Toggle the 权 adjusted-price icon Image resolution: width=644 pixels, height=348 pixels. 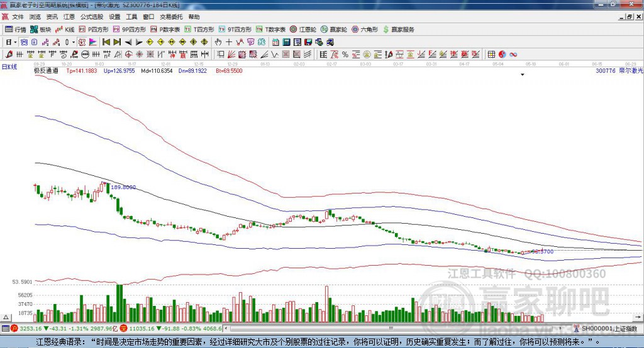click(82, 42)
